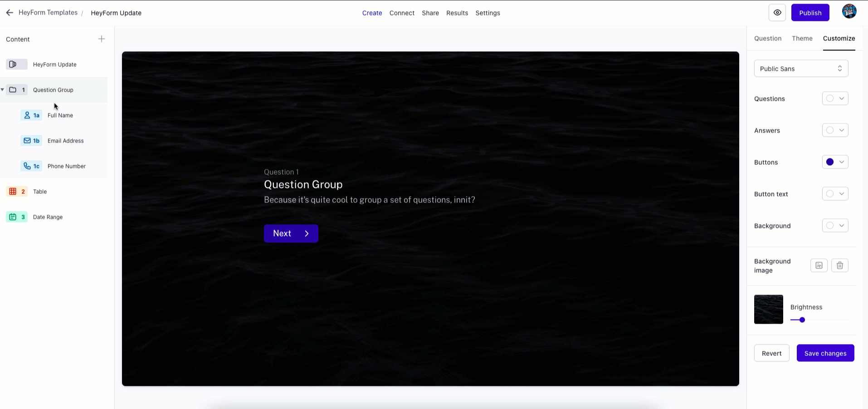
Task: Select the HeyForm Update item in Content
Action: pos(54,64)
